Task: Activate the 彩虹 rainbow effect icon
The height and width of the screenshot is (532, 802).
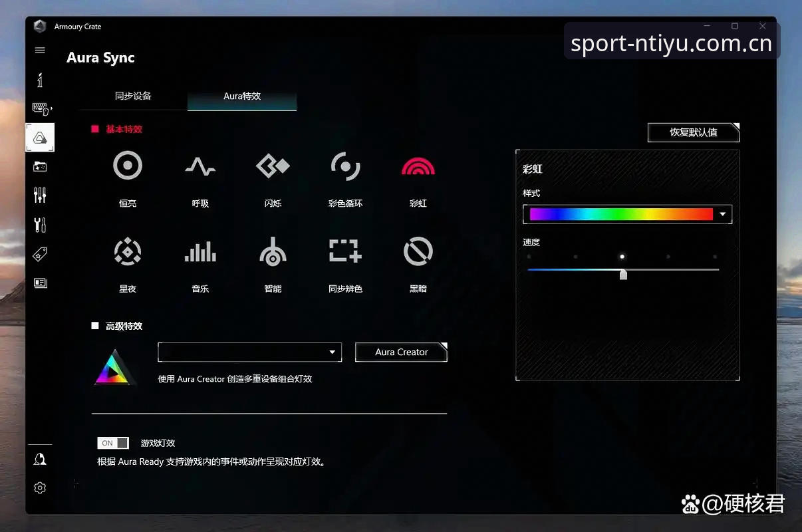Action: point(418,166)
